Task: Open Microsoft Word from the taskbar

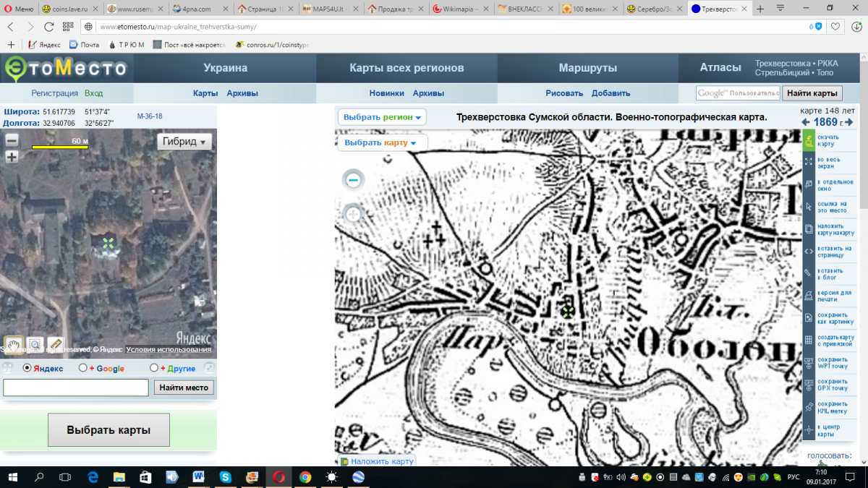Action: point(198,477)
